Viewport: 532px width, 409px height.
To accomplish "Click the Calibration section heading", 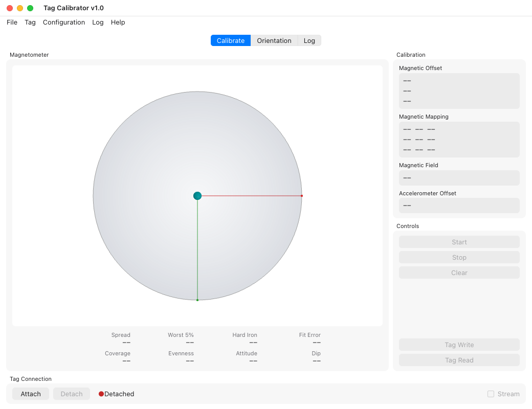I will [x=411, y=55].
